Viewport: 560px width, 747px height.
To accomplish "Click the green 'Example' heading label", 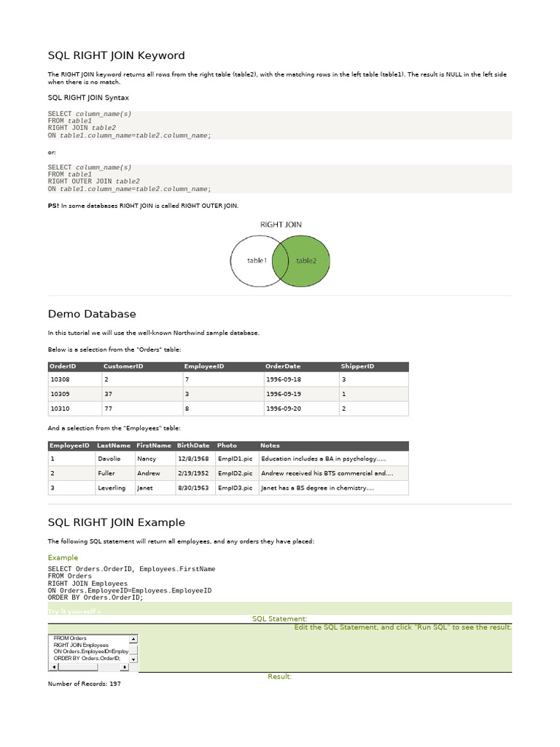I will point(63,557).
